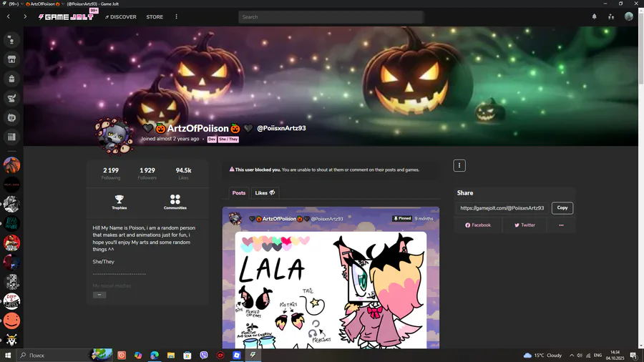644x362 pixels.
Task: Open the green graffiti-text community icon
Action: (11, 224)
